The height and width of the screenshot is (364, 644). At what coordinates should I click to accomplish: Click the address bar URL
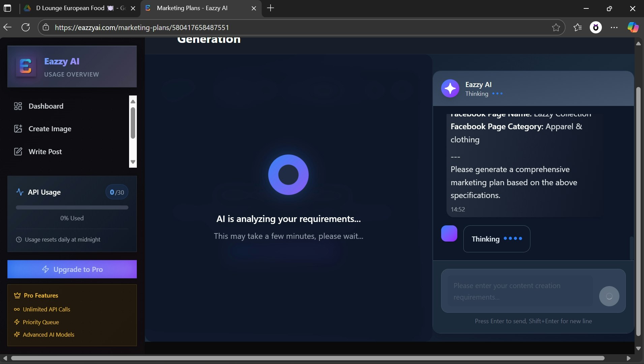click(142, 27)
